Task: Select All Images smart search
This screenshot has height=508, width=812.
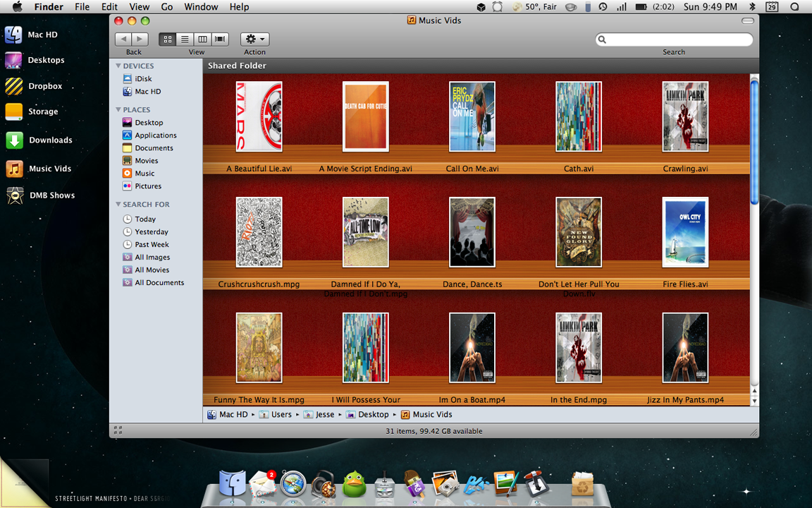Action: tap(147, 257)
